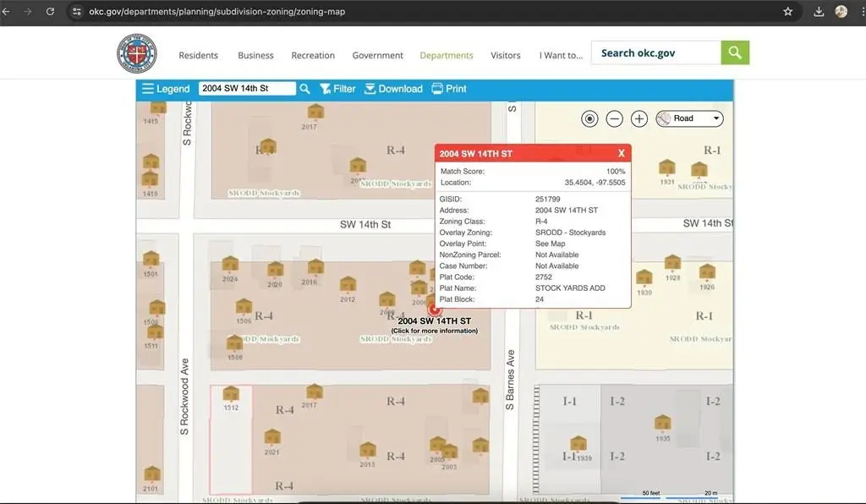Image resolution: width=866 pixels, height=504 pixels.
Task: Print the zoning map
Action: [448, 89]
